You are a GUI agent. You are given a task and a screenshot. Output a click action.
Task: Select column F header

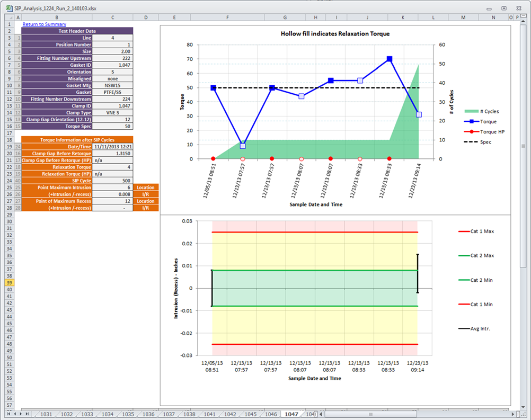point(227,17)
